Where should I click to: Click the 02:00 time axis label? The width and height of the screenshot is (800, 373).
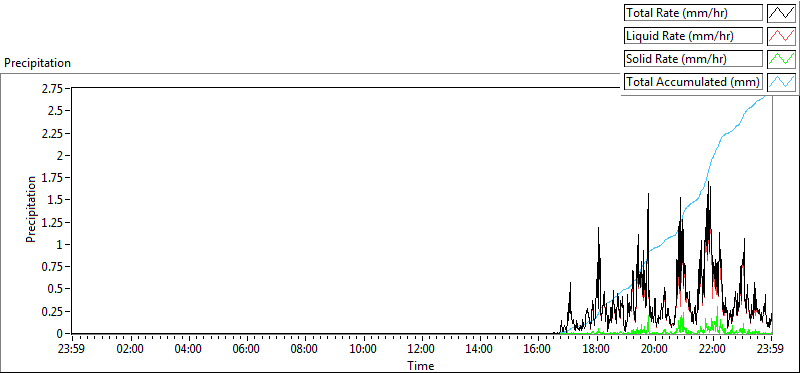(x=131, y=350)
